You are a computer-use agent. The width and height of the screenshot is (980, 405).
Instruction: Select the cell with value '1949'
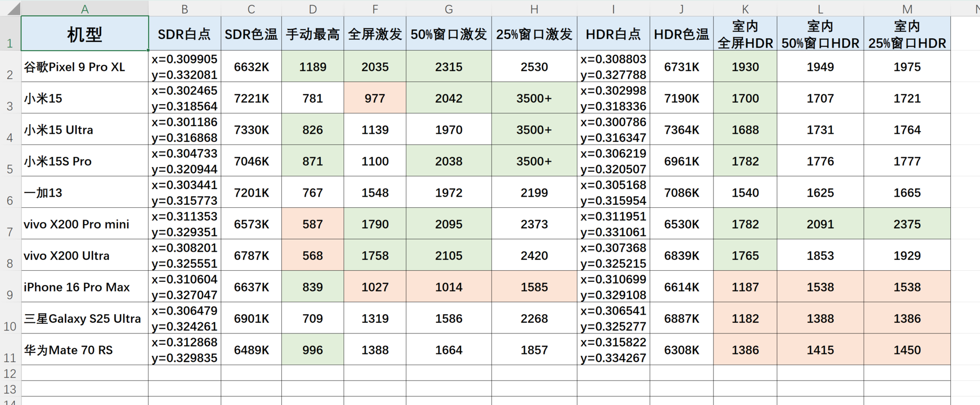click(x=820, y=66)
